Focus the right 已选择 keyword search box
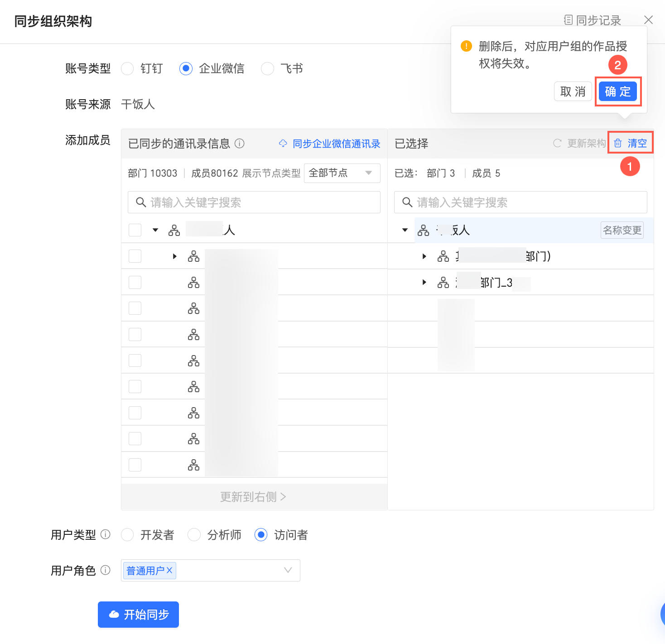Viewport: 665px width, 644px height. pos(520,202)
